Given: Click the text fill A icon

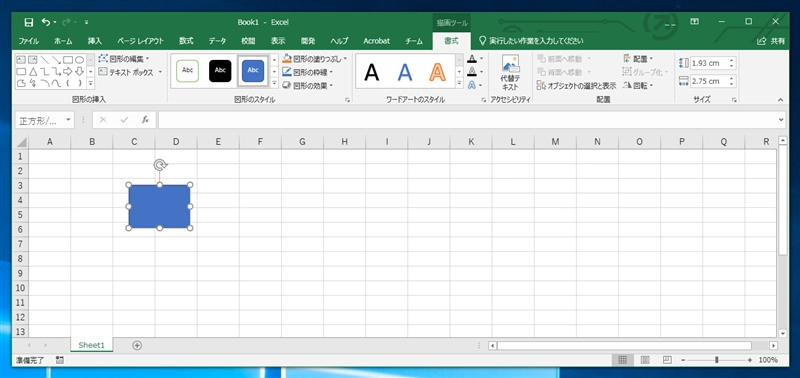Looking at the screenshot, I should (472, 59).
